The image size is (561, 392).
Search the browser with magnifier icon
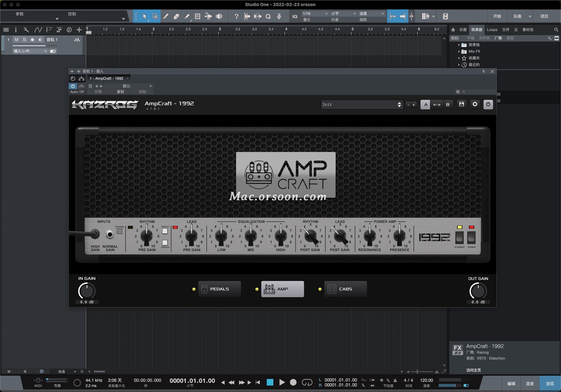(556, 30)
